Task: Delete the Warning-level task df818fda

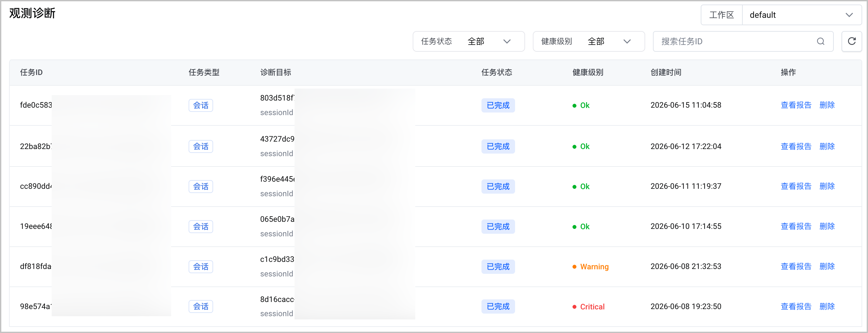Action: (x=827, y=266)
